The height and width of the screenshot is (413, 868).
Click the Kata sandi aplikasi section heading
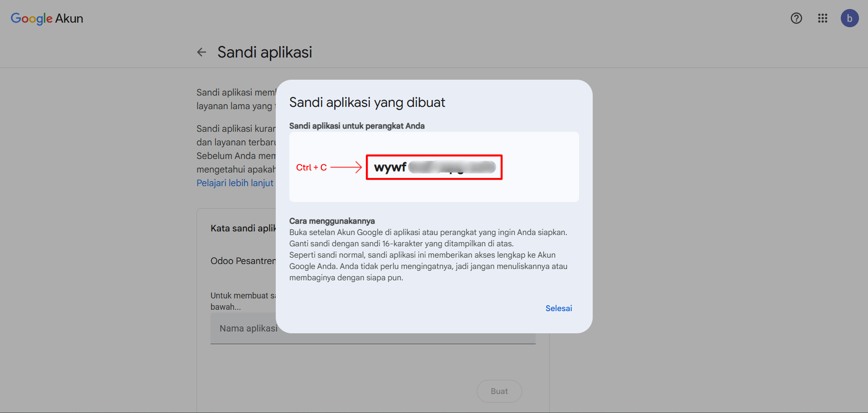243,228
